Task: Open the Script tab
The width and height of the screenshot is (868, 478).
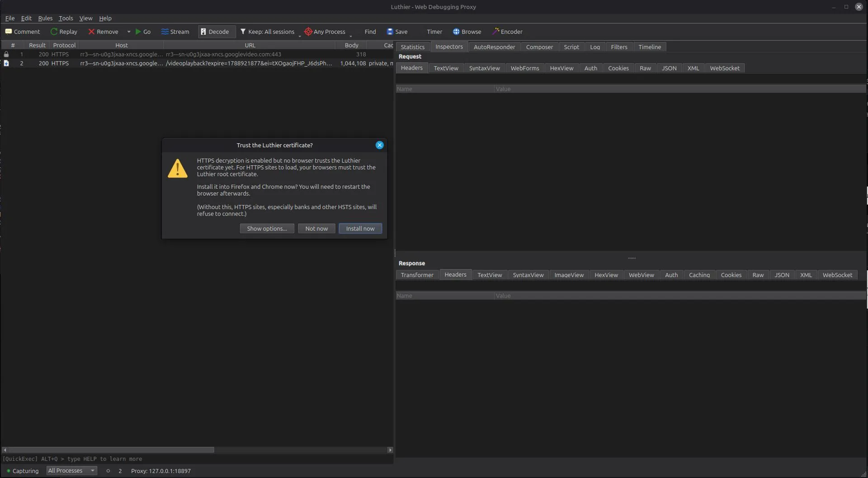Action: (x=571, y=47)
